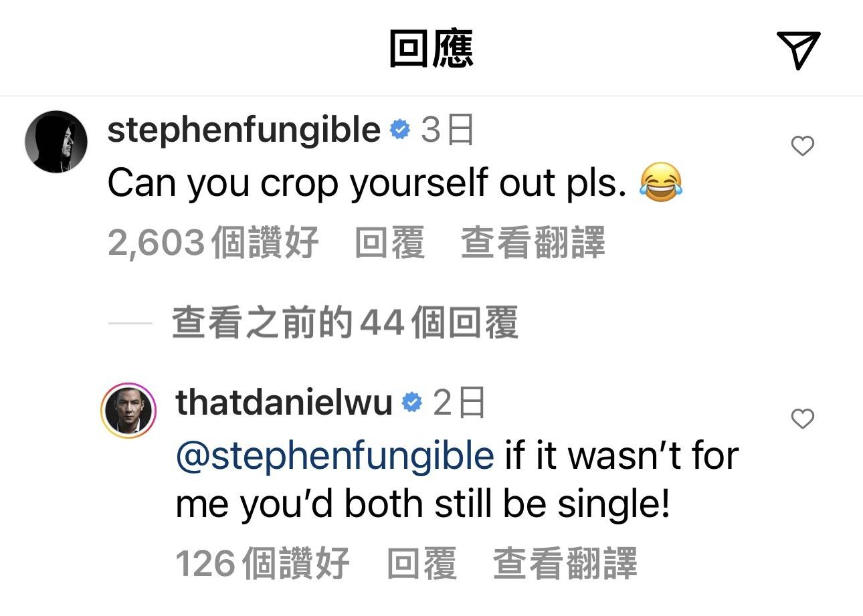See translation of stephenfungible's comment

tap(533, 242)
